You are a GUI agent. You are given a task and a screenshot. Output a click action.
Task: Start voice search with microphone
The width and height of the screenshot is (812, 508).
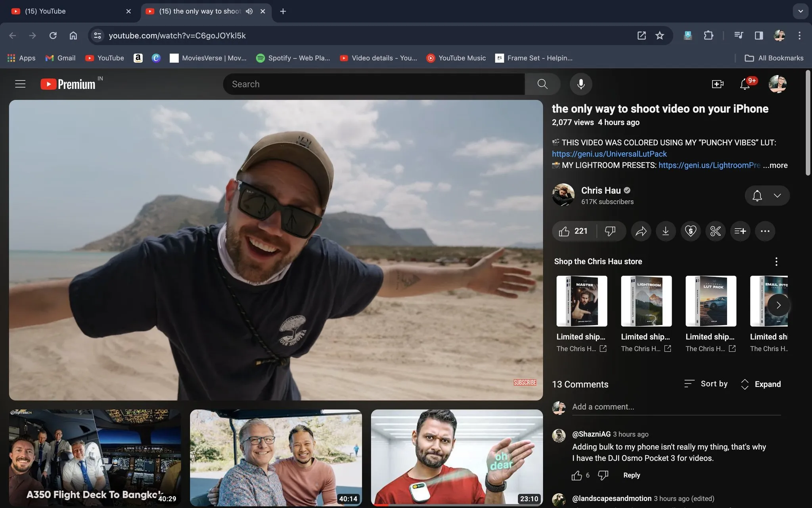(x=581, y=84)
